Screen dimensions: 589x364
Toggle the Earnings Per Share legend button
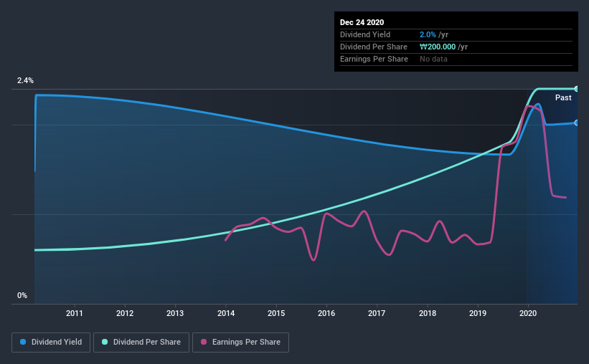[240, 343]
